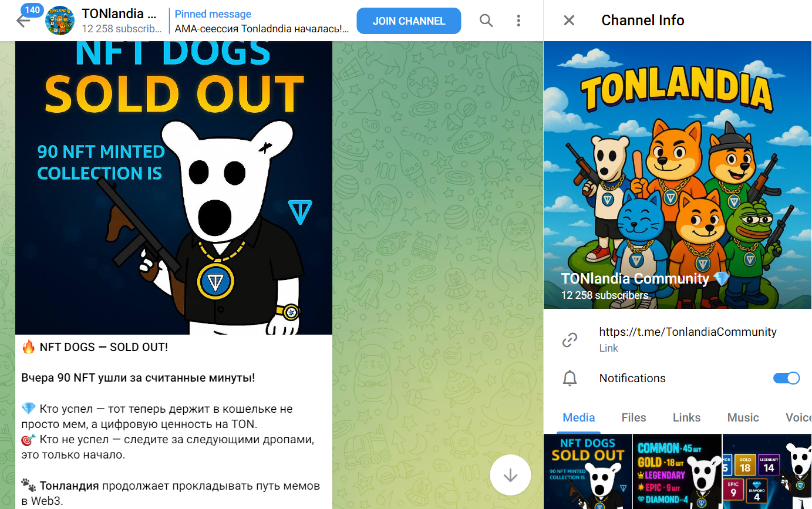Image resolution: width=812 pixels, height=509 pixels.
Task: Click the 'Тонландия продолжает' paragraph
Action: (170, 493)
